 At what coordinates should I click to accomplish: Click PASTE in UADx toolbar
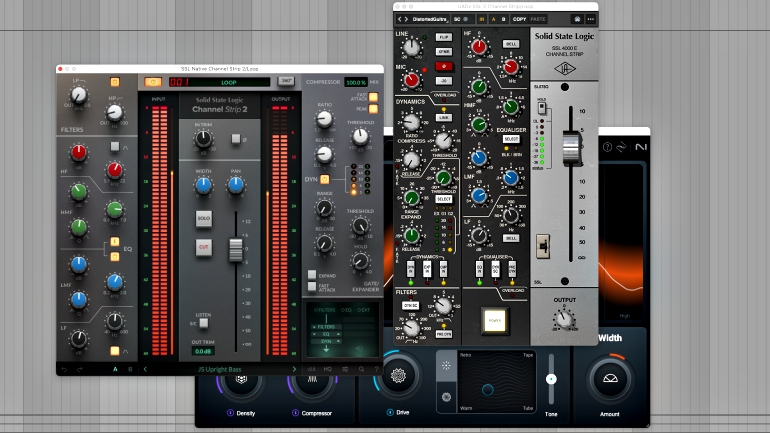pyautogui.click(x=538, y=19)
